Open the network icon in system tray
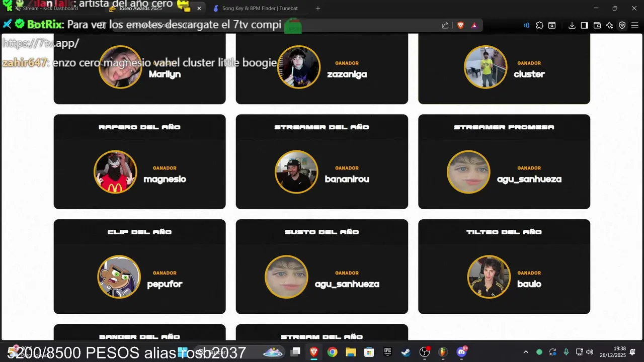This screenshot has height=362, width=644. (x=579, y=352)
